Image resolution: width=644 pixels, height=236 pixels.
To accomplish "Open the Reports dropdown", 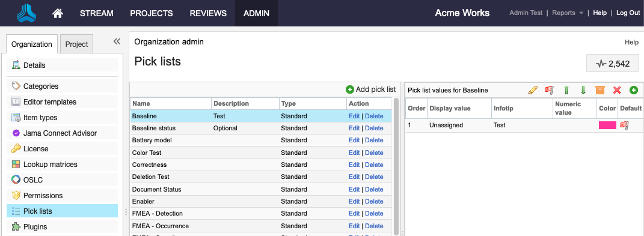I will click(x=568, y=13).
